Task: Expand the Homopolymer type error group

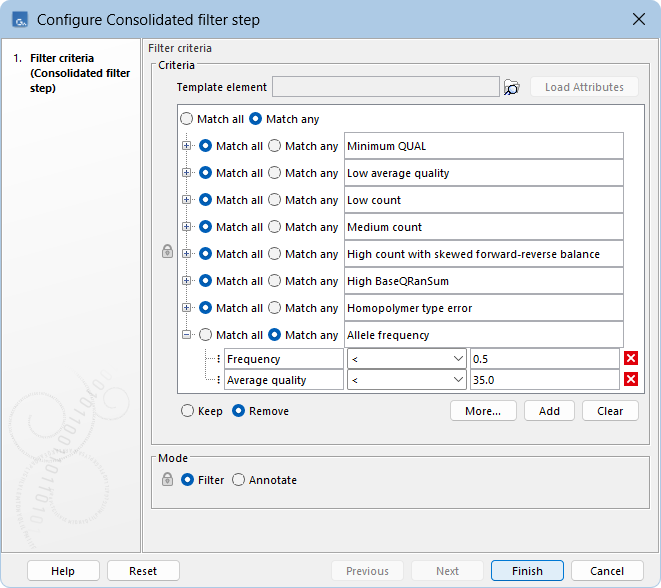Action: click(x=186, y=308)
